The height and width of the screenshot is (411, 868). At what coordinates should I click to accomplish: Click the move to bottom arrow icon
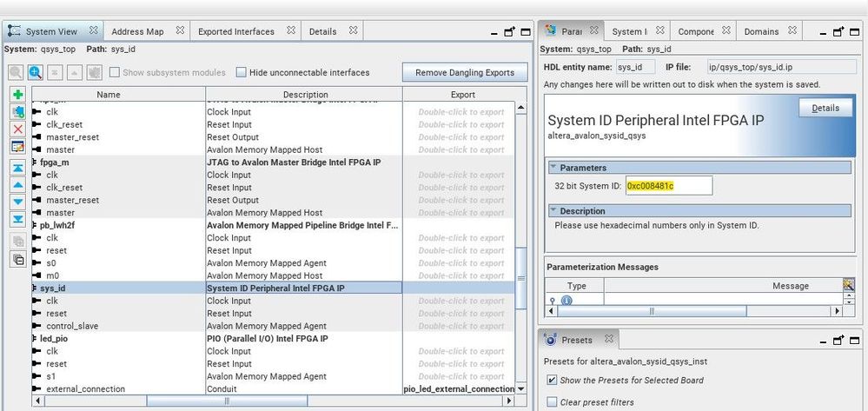(18, 219)
